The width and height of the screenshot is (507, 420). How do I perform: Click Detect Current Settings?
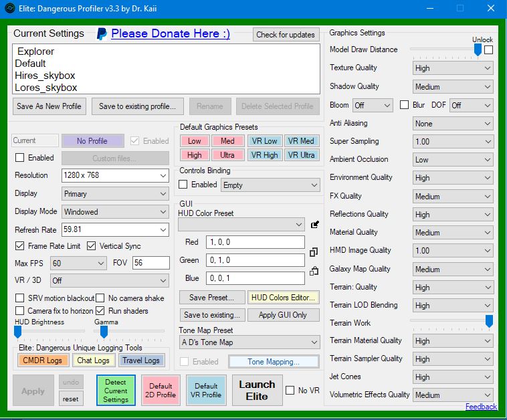116,391
